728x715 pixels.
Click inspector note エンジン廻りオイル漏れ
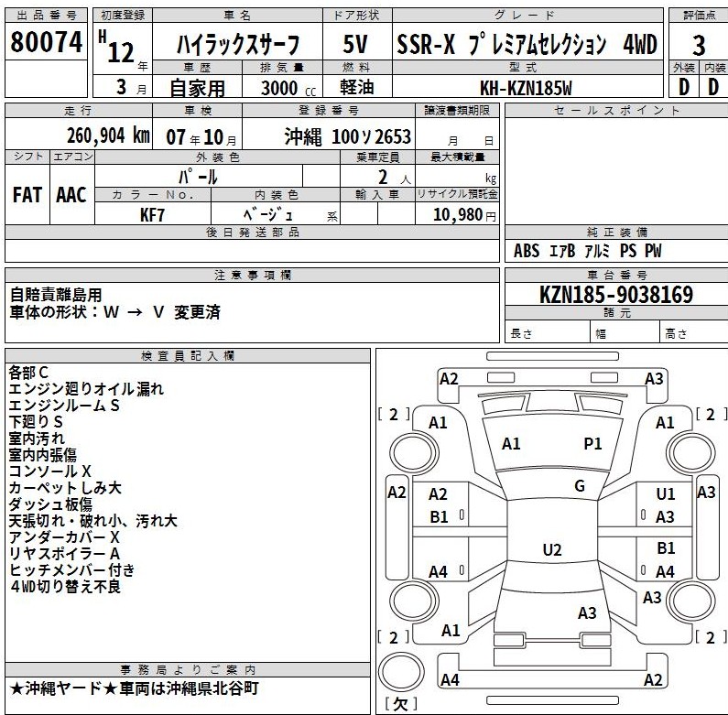(x=86, y=388)
